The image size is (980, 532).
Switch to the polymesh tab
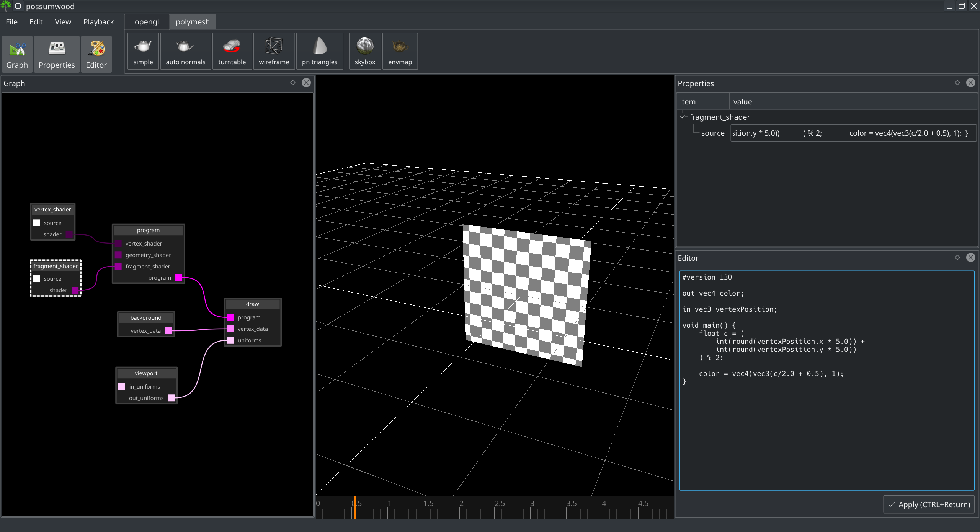click(192, 22)
